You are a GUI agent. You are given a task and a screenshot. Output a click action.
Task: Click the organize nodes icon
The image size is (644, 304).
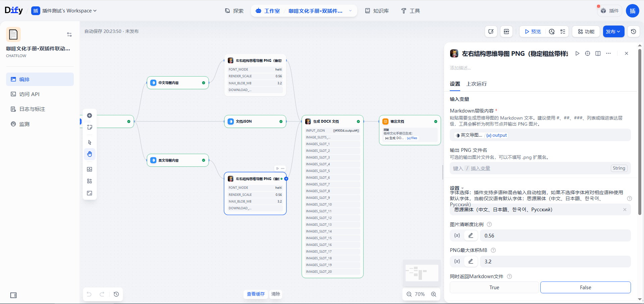90,181
